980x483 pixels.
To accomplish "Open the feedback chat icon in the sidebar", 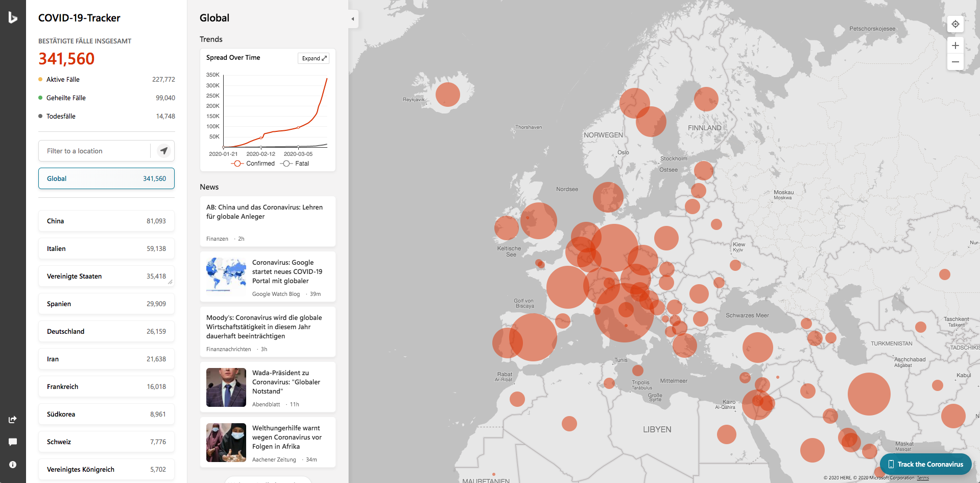I will 13,442.
